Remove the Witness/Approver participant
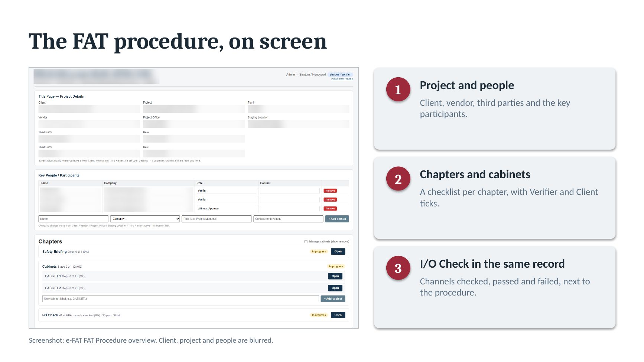 [x=330, y=209]
